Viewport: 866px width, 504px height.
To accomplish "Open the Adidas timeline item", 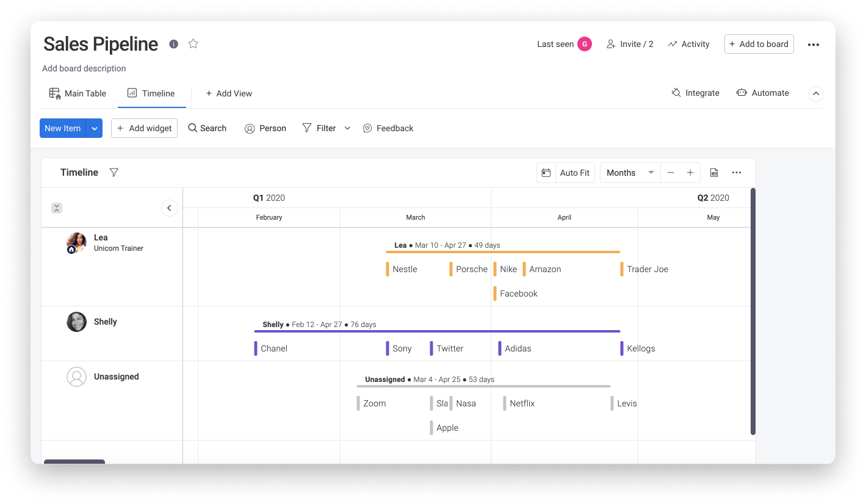I will pyautogui.click(x=515, y=348).
